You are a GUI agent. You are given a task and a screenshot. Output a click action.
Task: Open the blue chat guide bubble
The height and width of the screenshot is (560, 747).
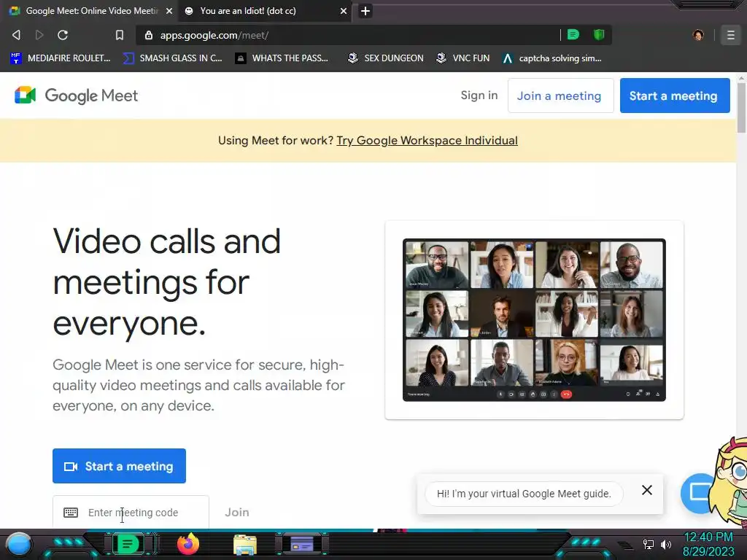click(698, 493)
